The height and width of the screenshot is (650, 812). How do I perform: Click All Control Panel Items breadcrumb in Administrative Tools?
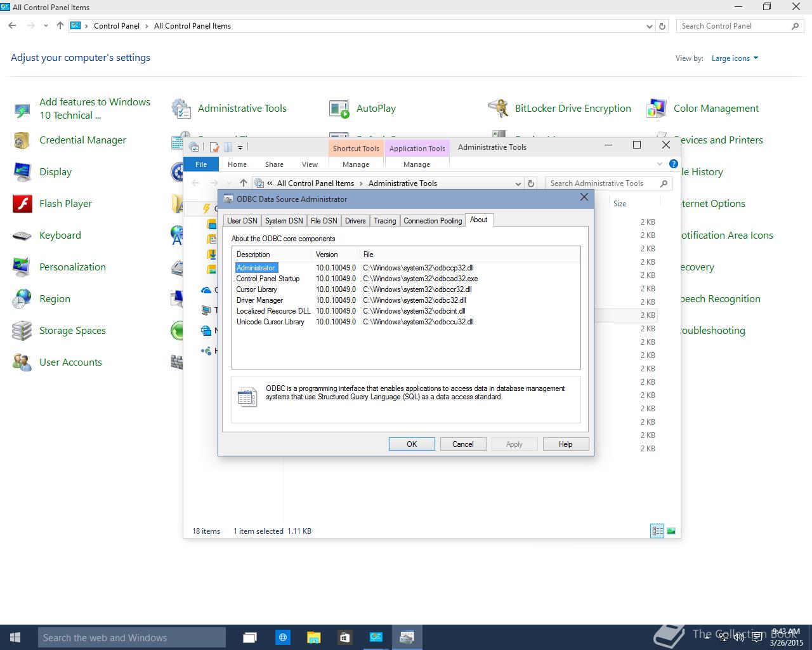315,183
